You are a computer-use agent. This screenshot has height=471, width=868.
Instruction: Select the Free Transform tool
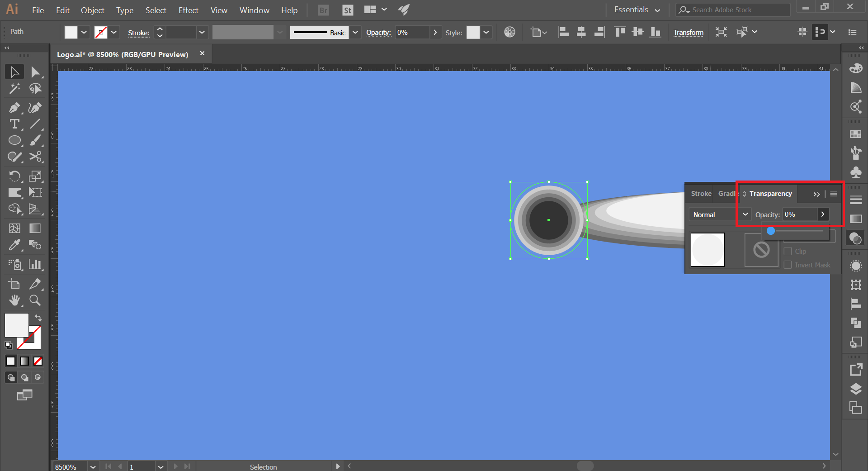tap(35, 192)
